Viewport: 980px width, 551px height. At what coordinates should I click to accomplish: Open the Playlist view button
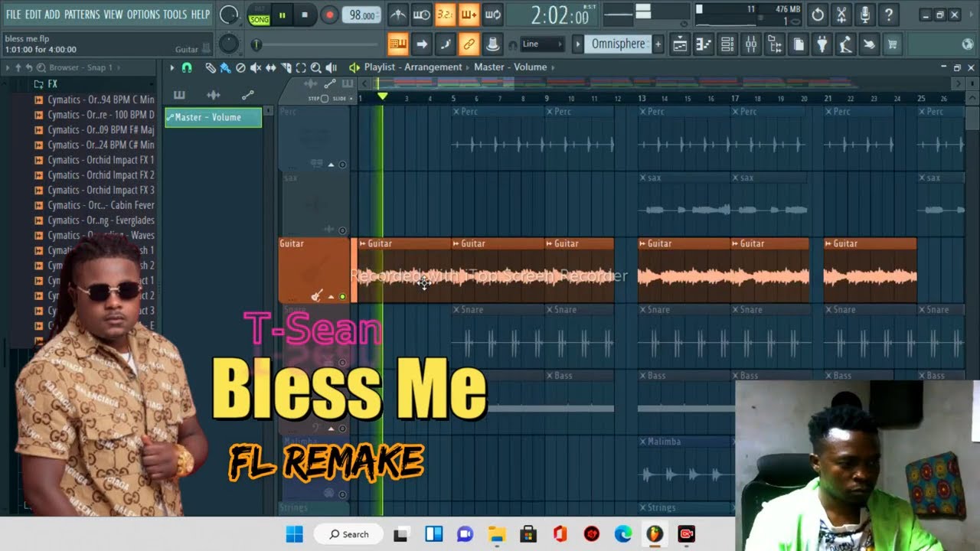(680, 45)
